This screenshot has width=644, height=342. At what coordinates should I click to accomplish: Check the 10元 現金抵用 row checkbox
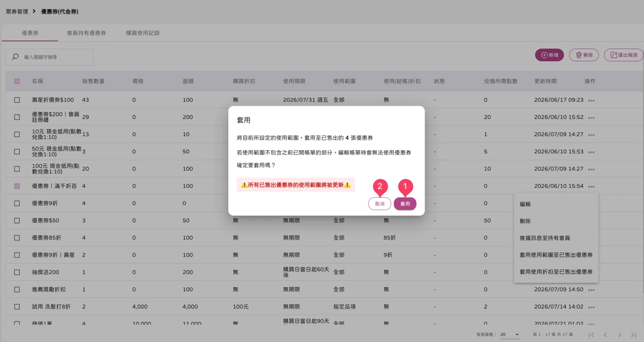17,135
